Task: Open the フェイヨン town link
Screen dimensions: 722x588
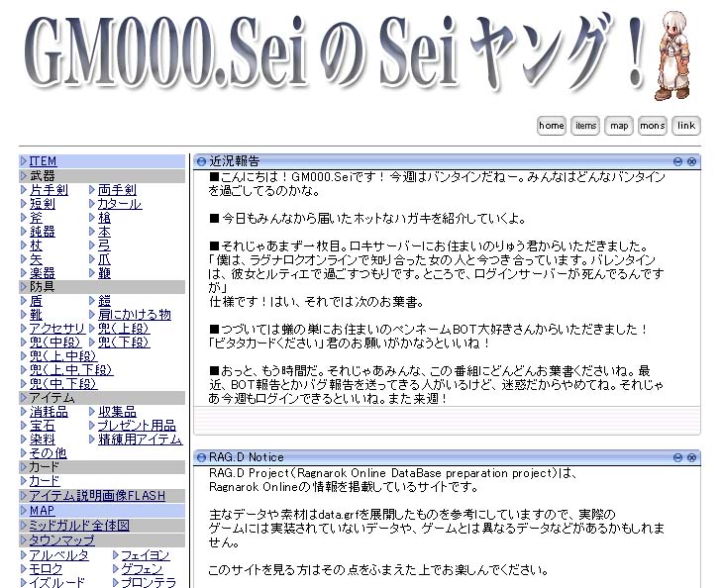Action: (145, 555)
